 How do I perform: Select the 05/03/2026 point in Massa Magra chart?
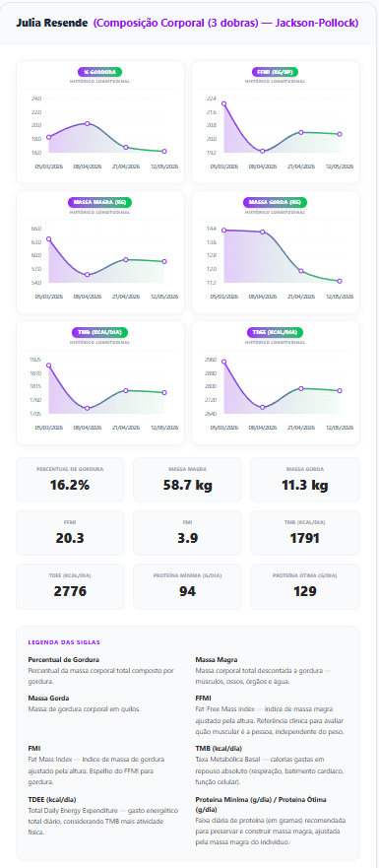[x=48, y=239]
